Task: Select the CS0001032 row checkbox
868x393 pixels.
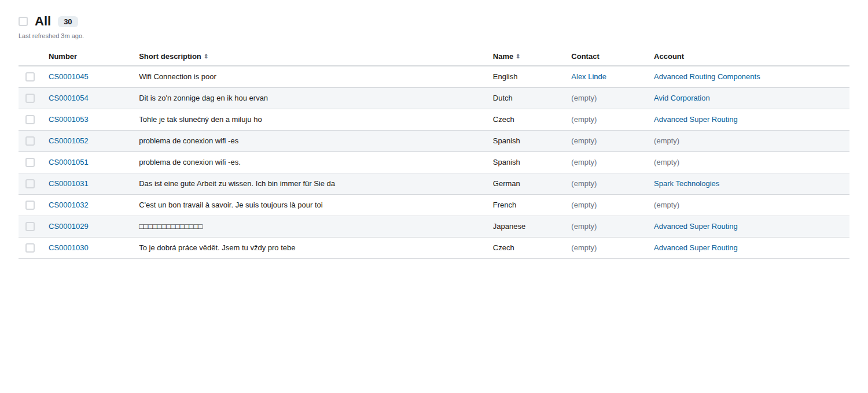Action: pos(30,205)
